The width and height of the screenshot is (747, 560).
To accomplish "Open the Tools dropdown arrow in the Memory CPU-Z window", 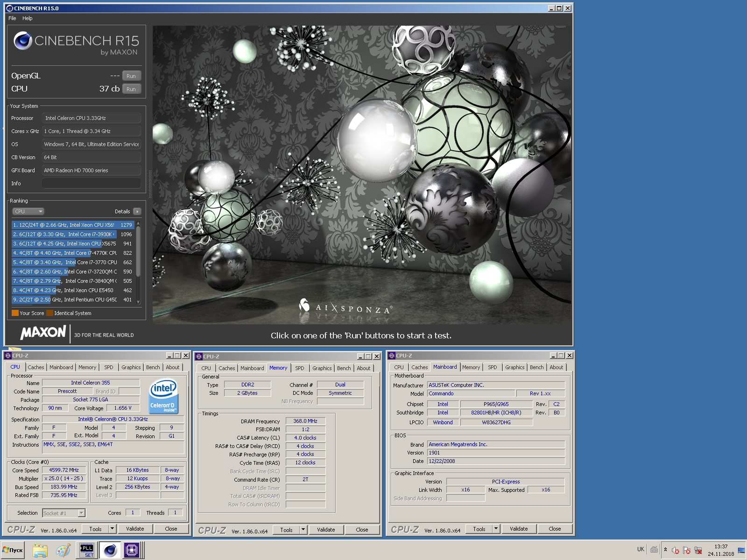I will coord(303,530).
